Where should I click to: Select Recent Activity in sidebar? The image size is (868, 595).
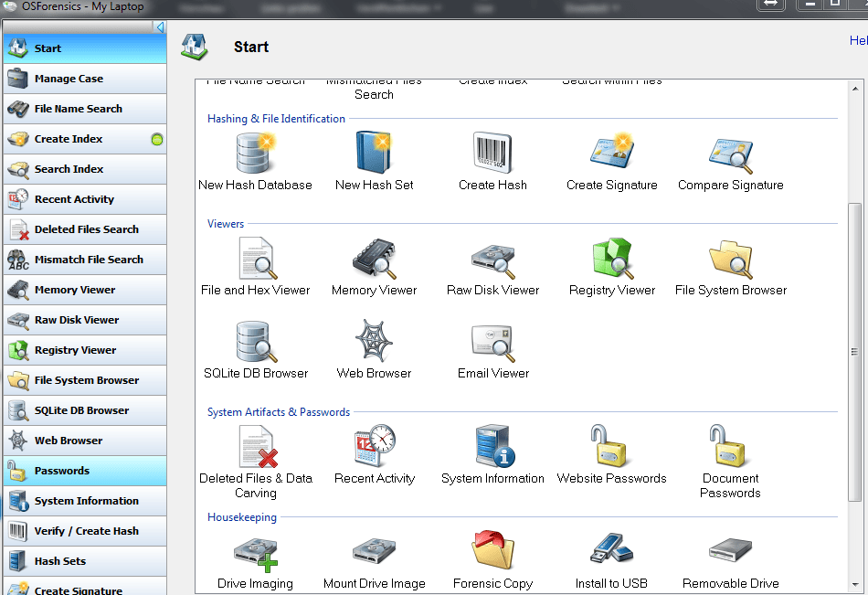tap(85, 199)
